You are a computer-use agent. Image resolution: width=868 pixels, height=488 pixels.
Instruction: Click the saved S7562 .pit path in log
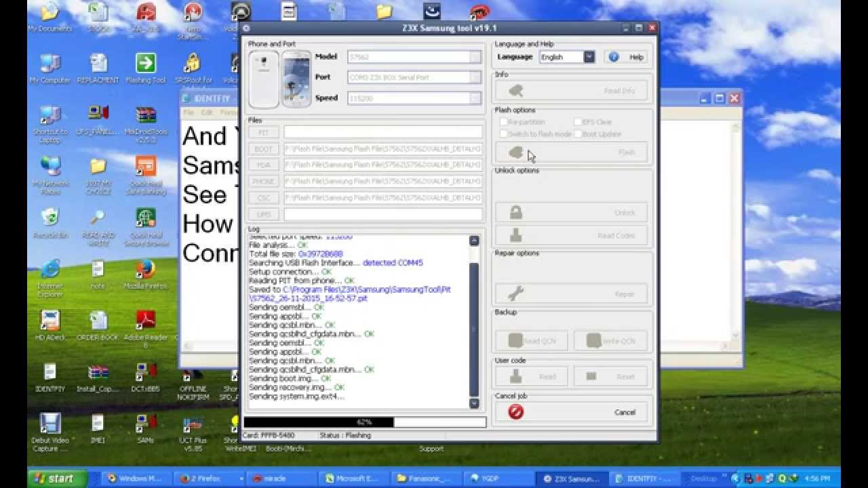351,294
